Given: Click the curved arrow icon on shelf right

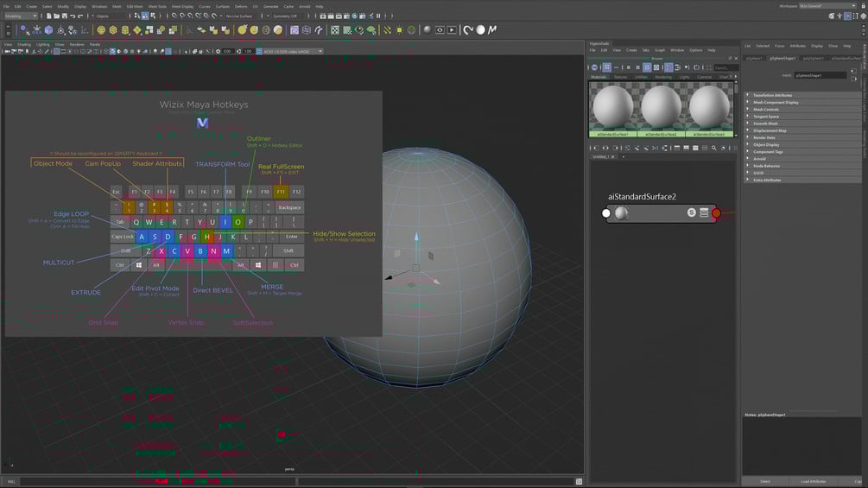Looking at the screenshot, I should (x=468, y=30).
